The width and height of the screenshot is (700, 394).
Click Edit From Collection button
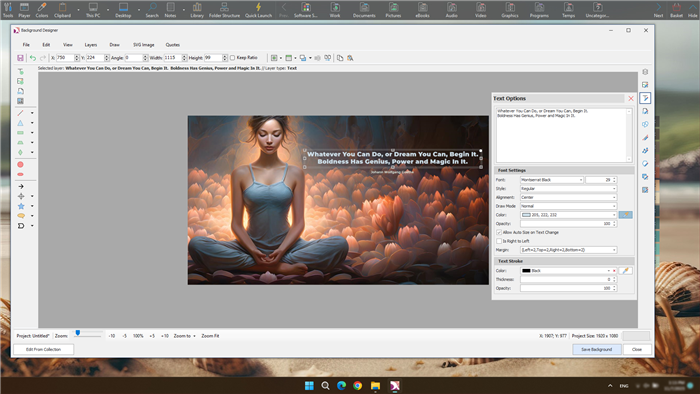tap(43, 349)
